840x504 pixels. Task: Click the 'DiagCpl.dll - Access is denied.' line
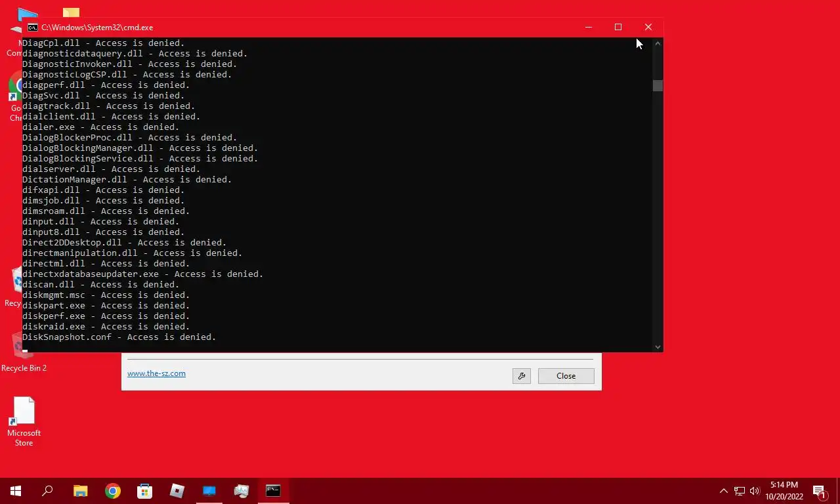(x=104, y=43)
